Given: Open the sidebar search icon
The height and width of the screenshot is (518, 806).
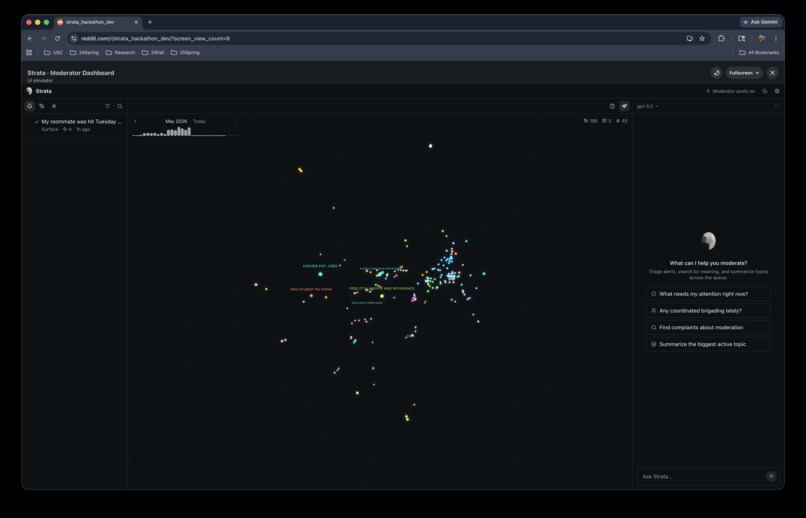Looking at the screenshot, I should click(x=120, y=106).
